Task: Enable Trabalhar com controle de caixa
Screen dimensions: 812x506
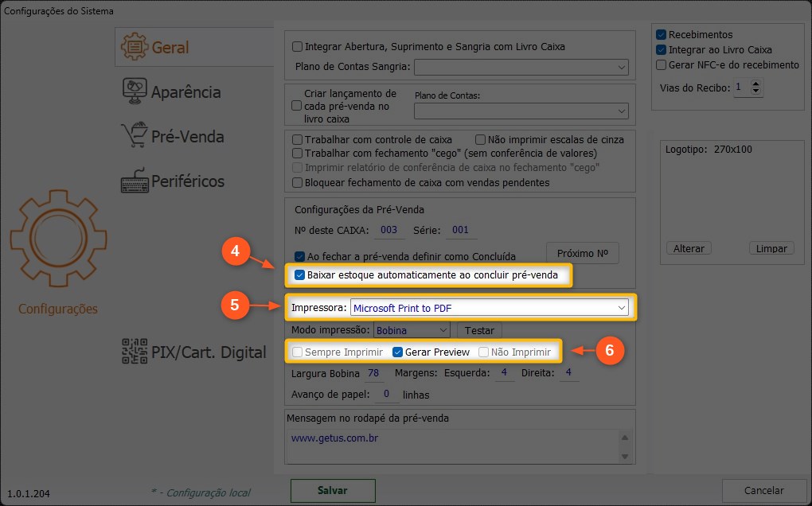Action: [x=298, y=139]
